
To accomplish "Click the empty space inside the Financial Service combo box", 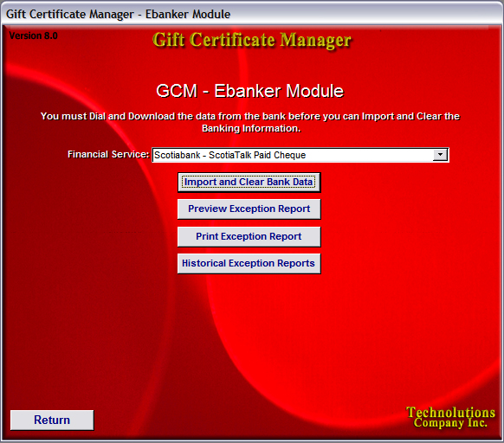I will pyautogui.click(x=370, y=155).
